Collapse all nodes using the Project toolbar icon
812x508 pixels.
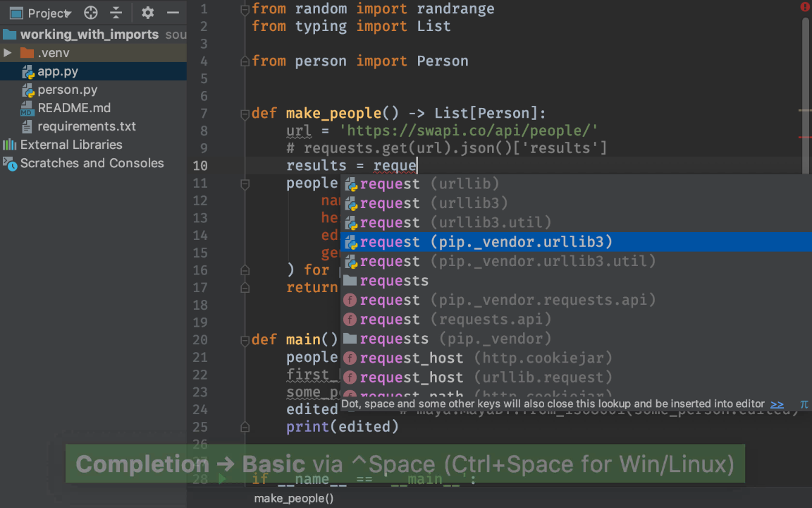[x=114, y=12]
